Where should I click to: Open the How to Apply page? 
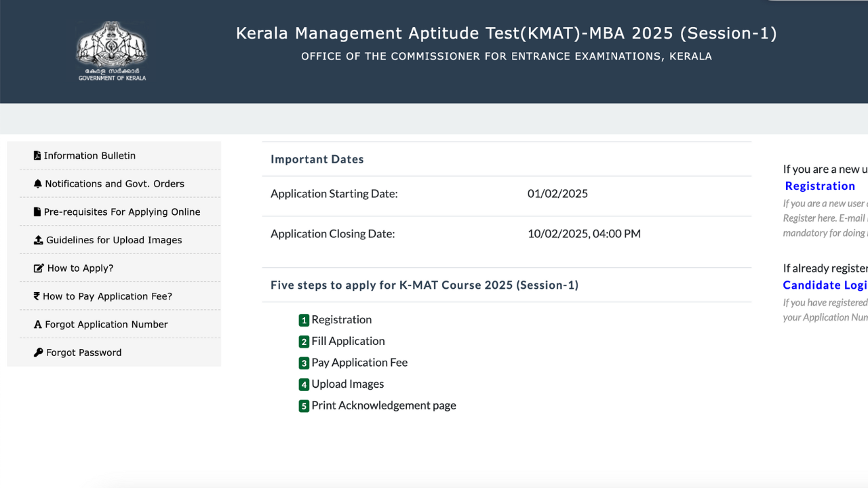point(79,268)
